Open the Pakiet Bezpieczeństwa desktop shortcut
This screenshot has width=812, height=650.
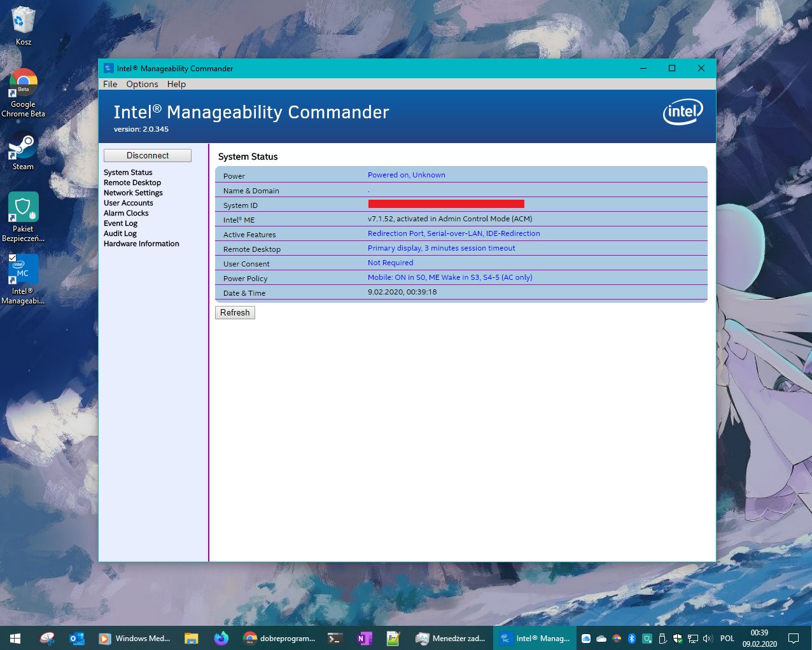point(23,217)
